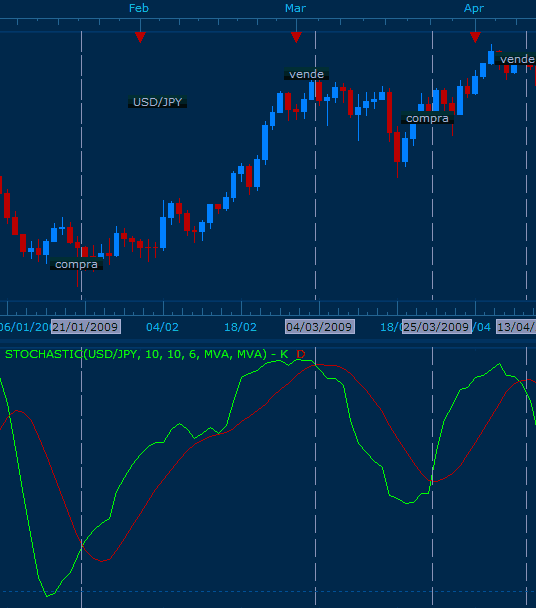Click the 04/02 date on time axis
This screenshot has height=608, width=536.
163,327
